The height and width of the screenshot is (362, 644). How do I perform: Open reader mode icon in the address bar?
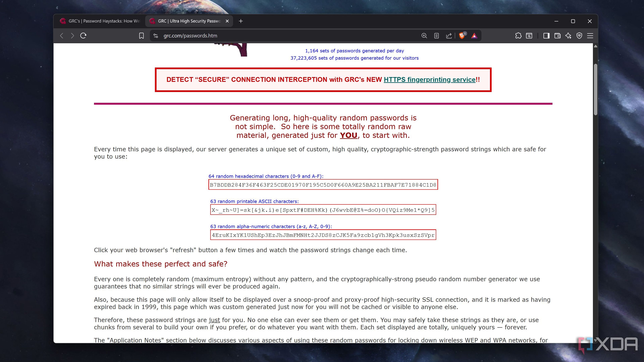pos(437,36)
